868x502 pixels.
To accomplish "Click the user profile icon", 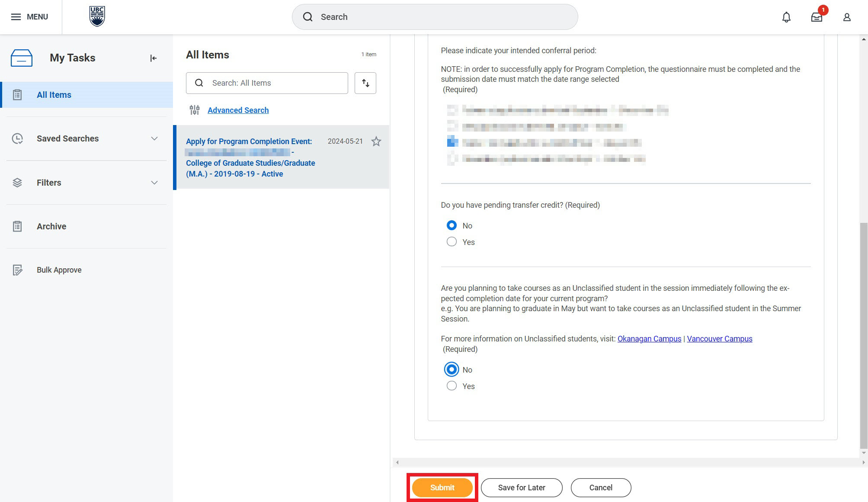I will coord(846,17).
